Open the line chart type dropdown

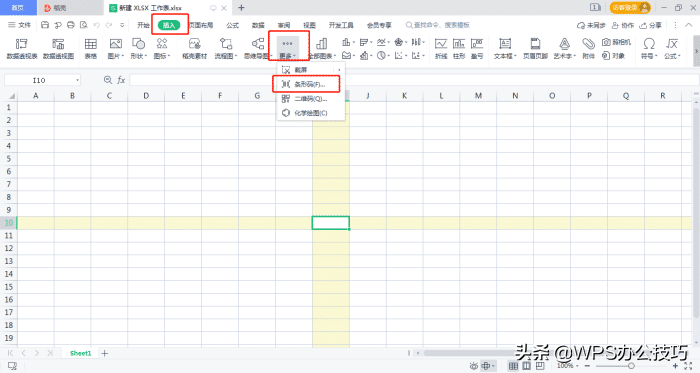383,42
